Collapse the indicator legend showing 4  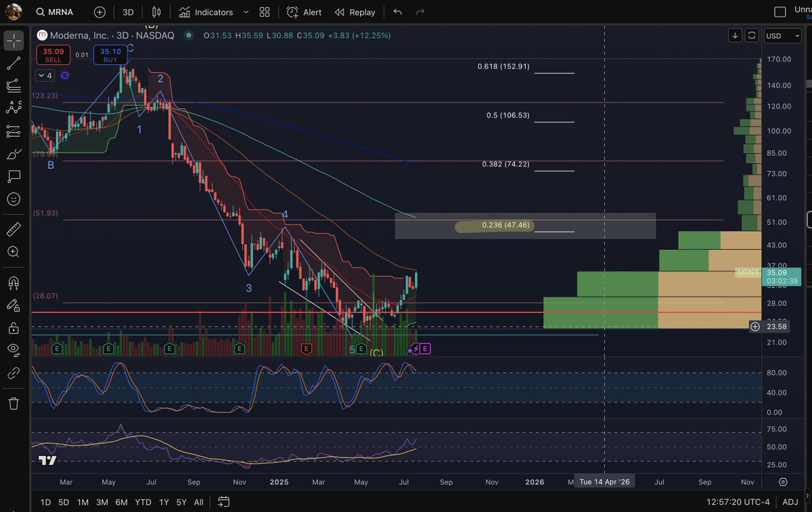pos(45,76)
